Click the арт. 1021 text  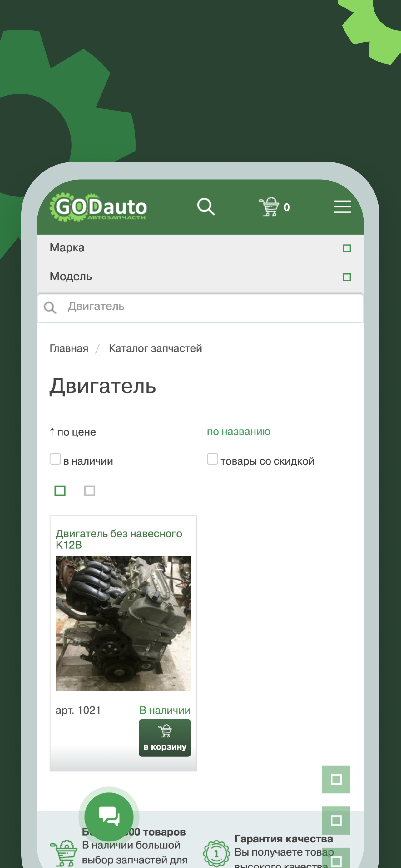click(x=78, y=710)
